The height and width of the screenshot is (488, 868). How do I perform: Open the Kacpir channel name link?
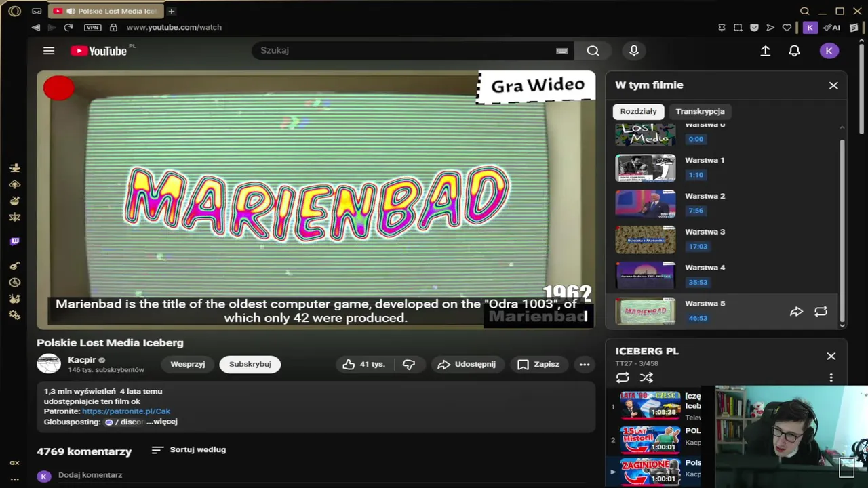[81, 360]
